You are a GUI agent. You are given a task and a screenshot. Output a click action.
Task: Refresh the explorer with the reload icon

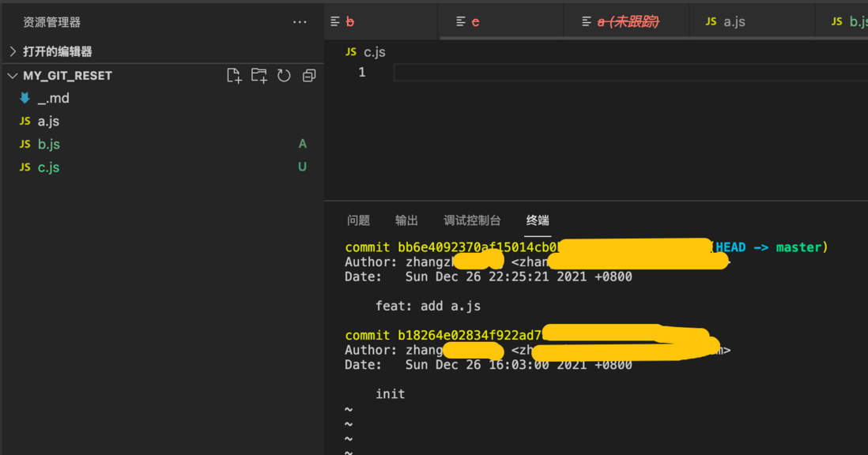tap(284, 76)
